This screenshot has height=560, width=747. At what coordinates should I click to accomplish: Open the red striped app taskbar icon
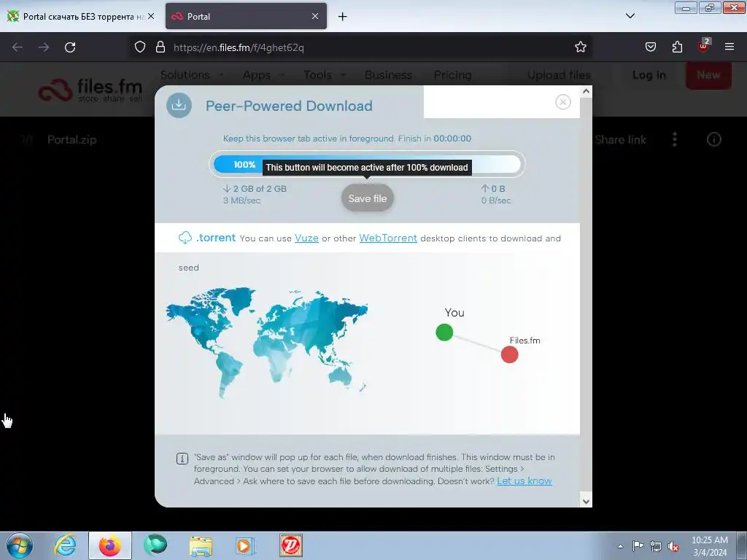pos(290,545)
